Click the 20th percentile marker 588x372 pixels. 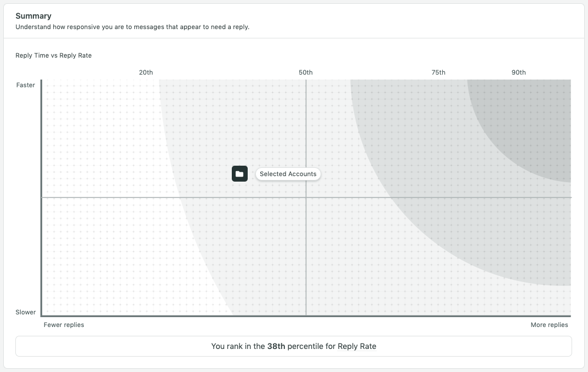146,72
